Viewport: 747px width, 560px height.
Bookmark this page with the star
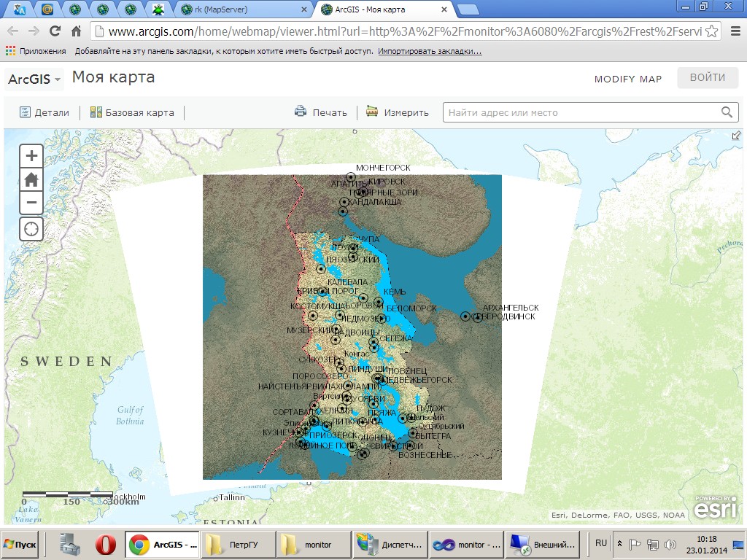[x=712, y=31]
